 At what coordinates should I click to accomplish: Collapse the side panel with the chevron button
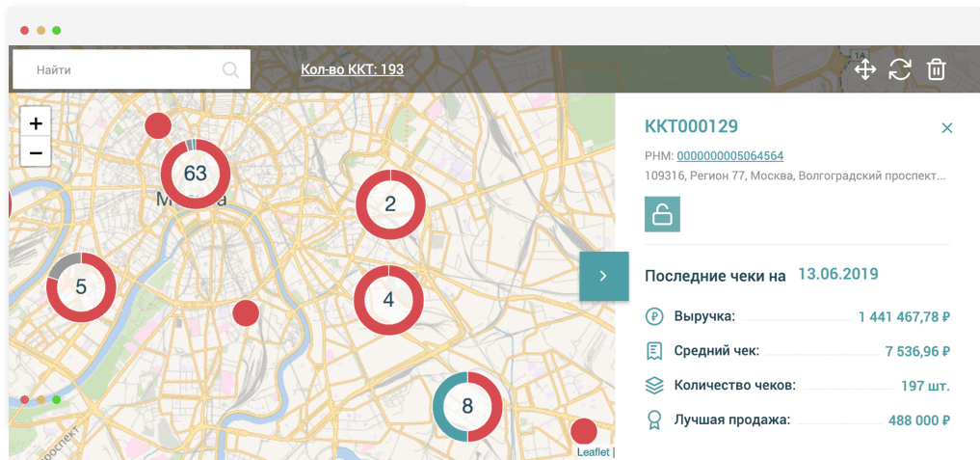tap(604, 276)
